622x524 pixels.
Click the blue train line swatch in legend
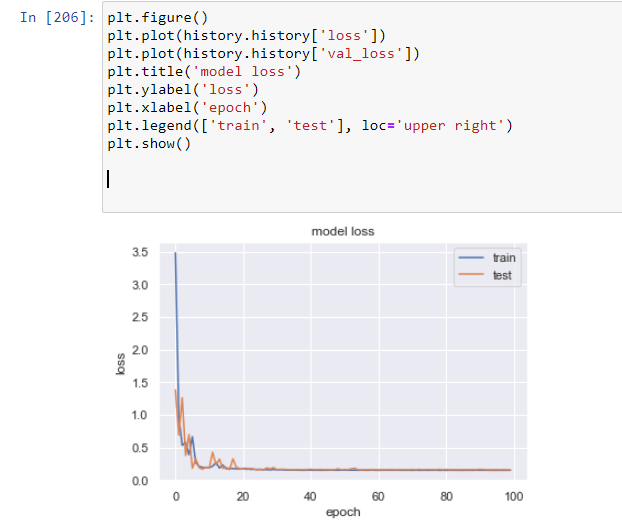click(472, 257)
